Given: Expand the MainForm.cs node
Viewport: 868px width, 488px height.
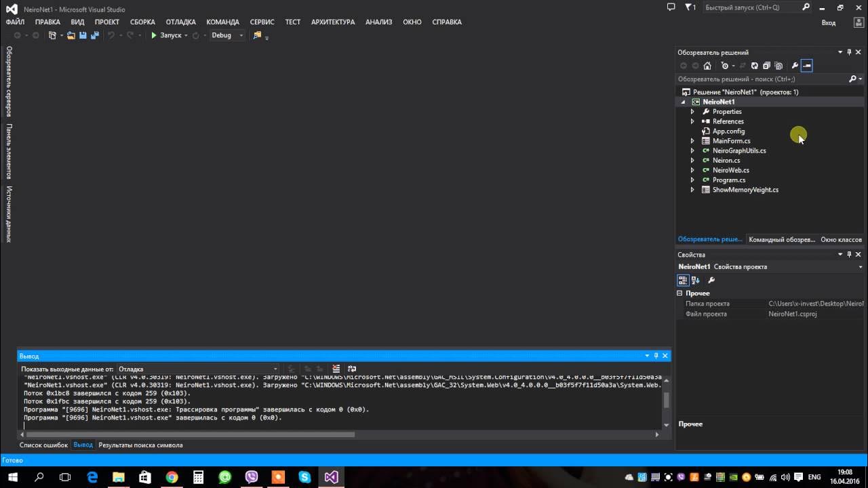Looking at the screenshot, I should [x=692, y=141].
